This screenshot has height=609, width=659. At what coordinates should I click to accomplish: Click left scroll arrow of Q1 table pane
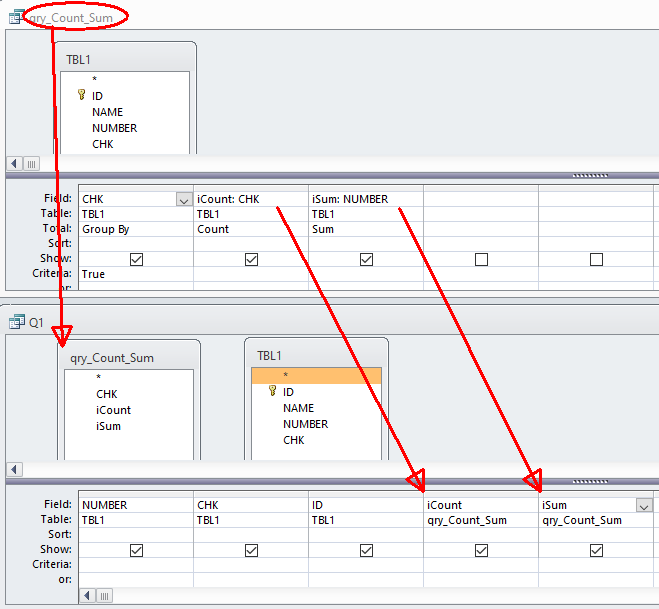coord(15,469)
